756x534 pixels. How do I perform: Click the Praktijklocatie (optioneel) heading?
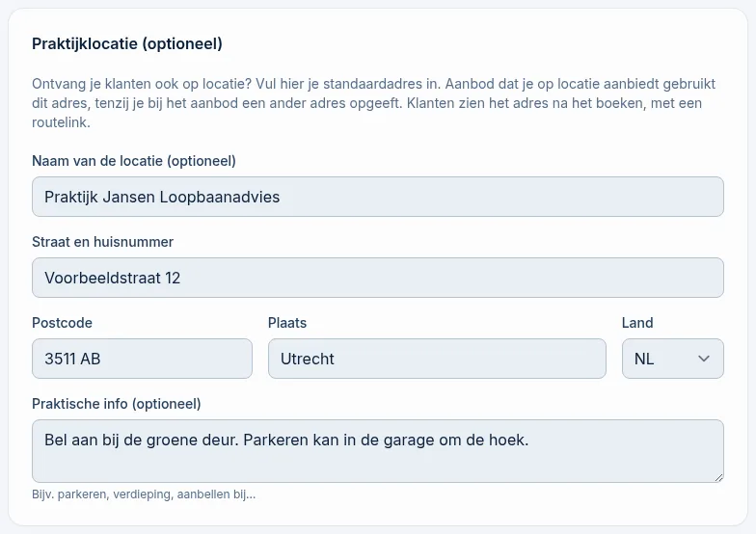(x=127, y=44)
